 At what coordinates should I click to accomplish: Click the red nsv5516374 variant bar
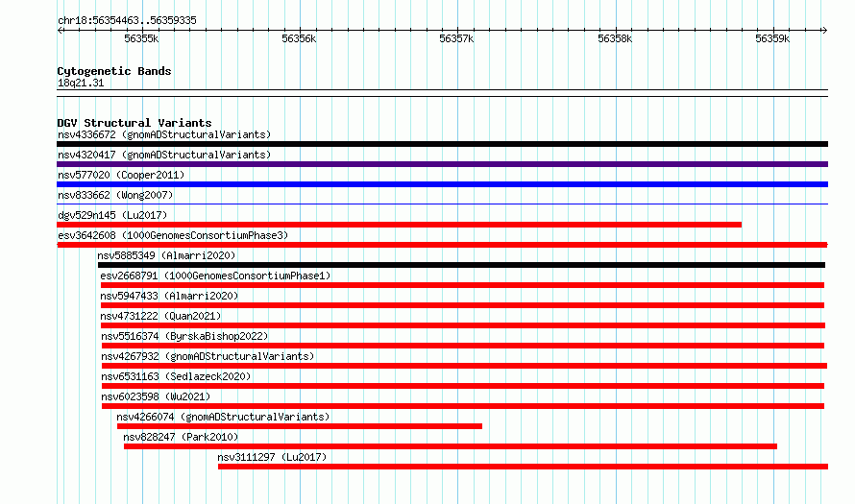pos(463,346)
